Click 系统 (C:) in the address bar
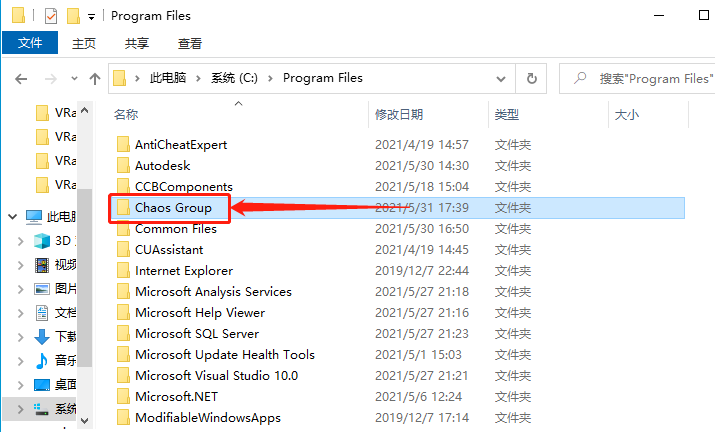 pos(234,78)
